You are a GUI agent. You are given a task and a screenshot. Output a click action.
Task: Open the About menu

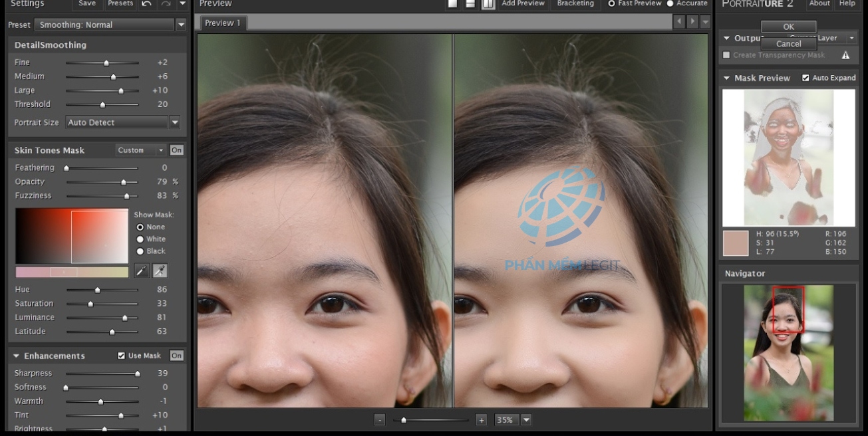(x=819, y=4)
